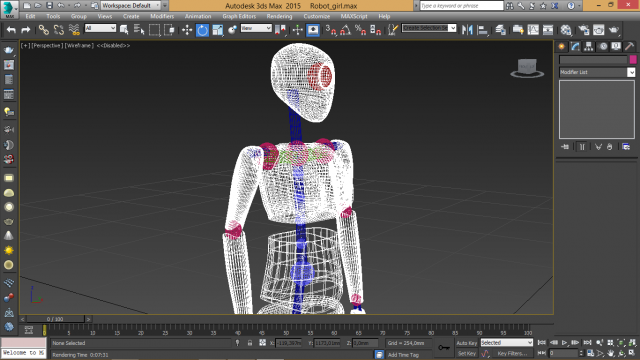The width and height of the screenshot is (640, 360).
Task: Open the Layer Manager
Action: [x=500, y=30]
